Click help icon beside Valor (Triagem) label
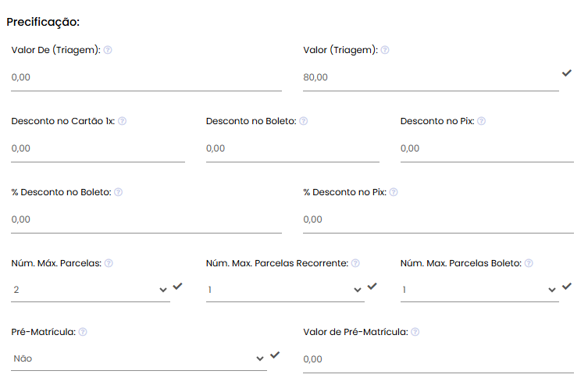This screenshot has width=588, height=378. 385,50
